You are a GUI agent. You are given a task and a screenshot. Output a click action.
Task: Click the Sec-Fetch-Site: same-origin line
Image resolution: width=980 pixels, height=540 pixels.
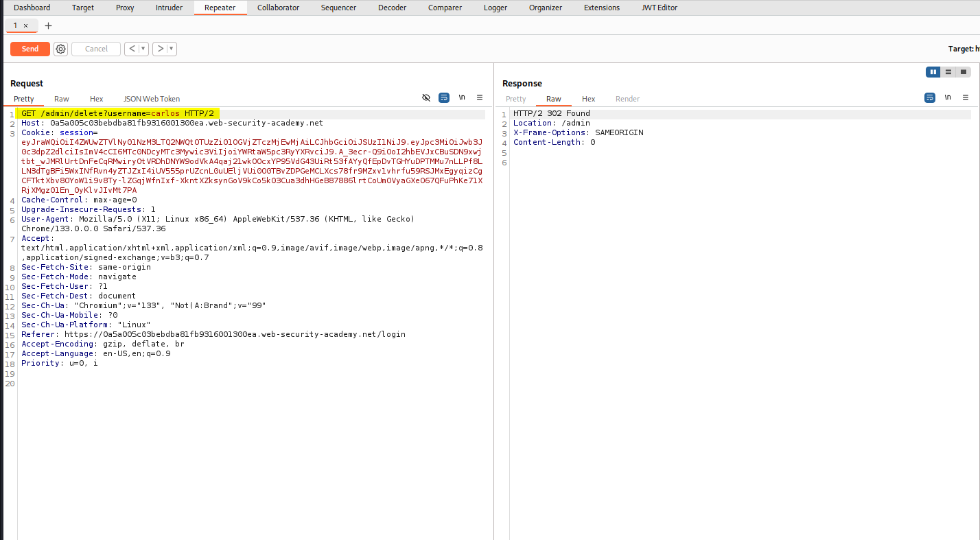coord(86,267)
